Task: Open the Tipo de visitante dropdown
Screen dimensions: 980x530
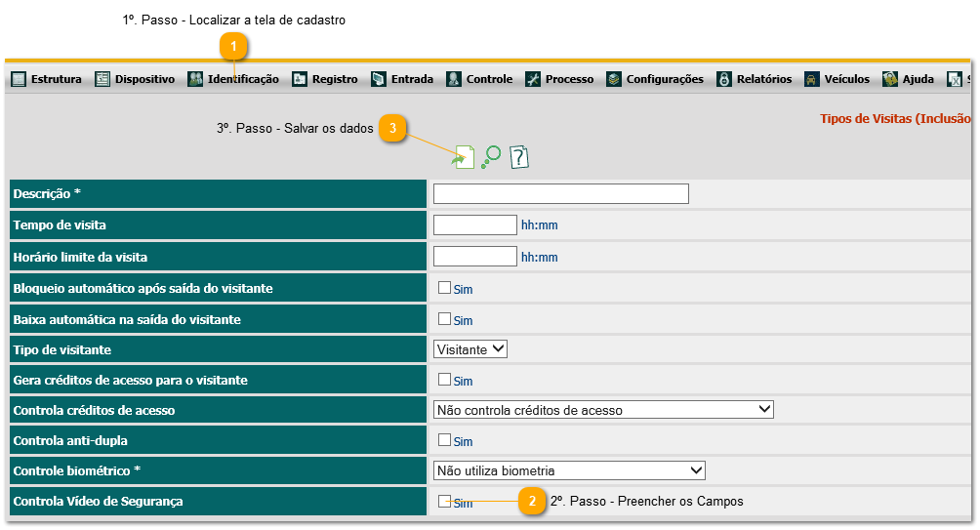Action: [470, 348]
